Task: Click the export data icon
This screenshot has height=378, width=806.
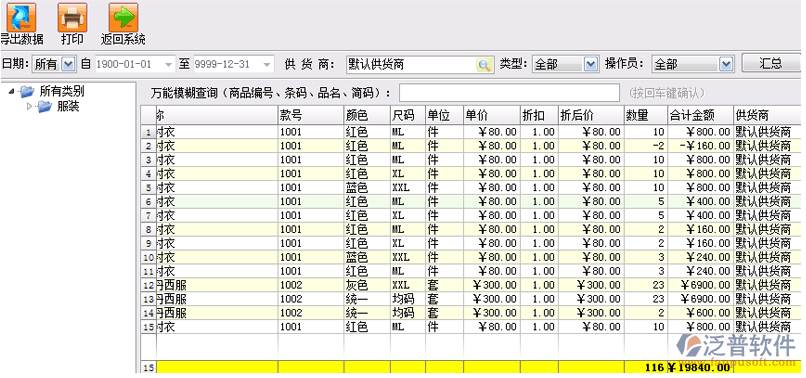Action: (x=21, y=17)
